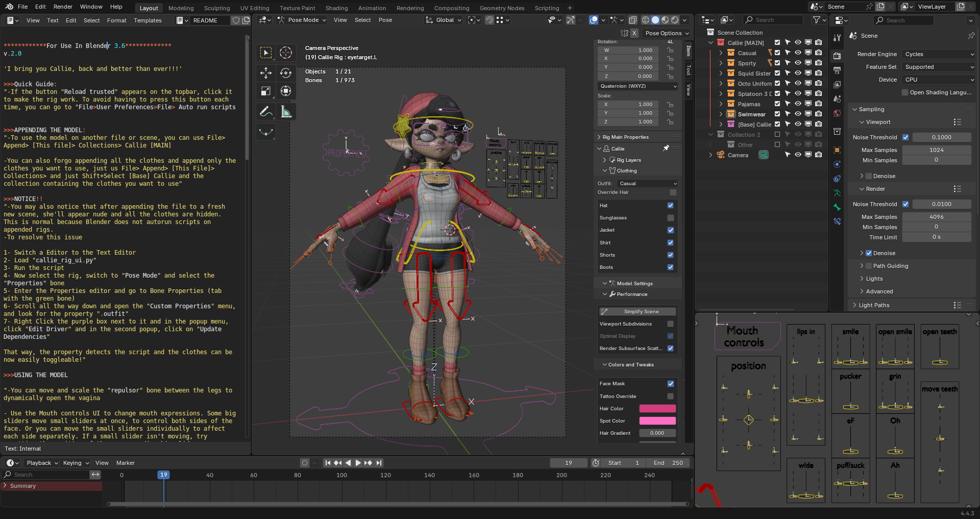Click the viewport Max Samples field
The height and width of the screenshot is (519, 980).
tap(937, 150)
